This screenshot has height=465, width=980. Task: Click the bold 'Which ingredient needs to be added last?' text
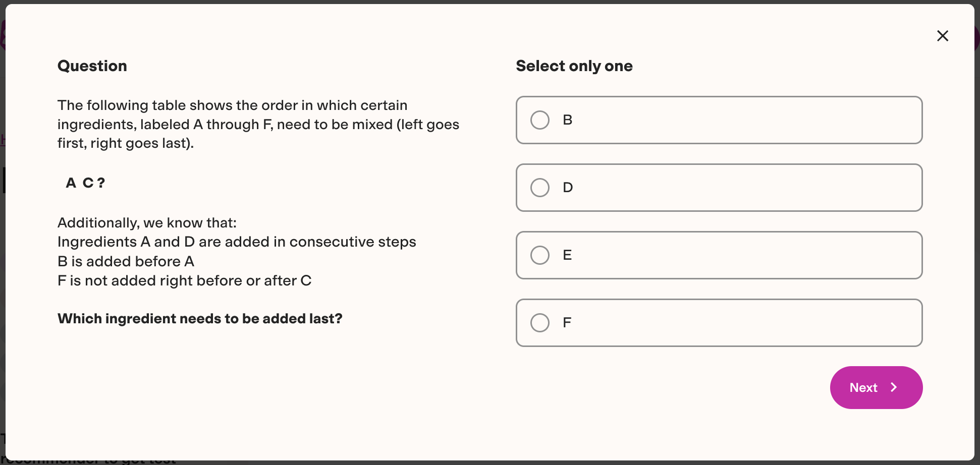click(200, 319)
